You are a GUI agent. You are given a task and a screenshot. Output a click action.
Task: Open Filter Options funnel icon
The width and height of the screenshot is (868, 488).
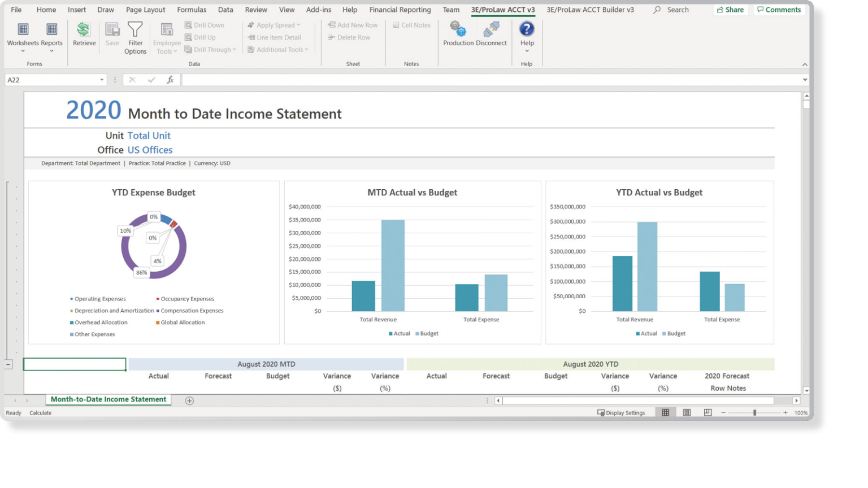click(x=135, y=29)
